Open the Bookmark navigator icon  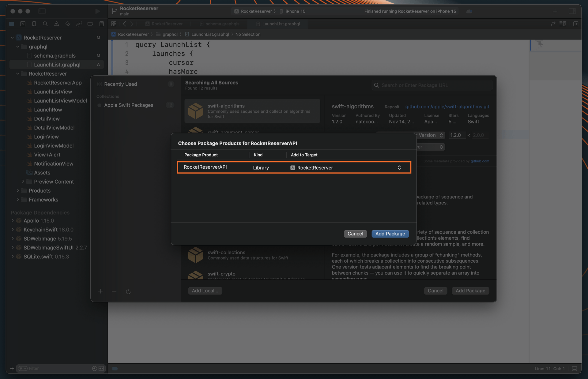click(x=34, y=24)
